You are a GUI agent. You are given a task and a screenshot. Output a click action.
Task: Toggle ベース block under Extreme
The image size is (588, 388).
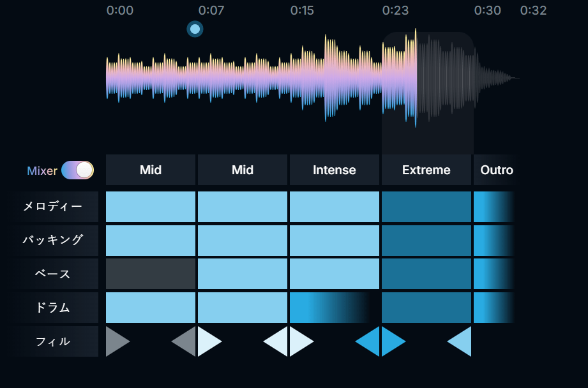426,274
